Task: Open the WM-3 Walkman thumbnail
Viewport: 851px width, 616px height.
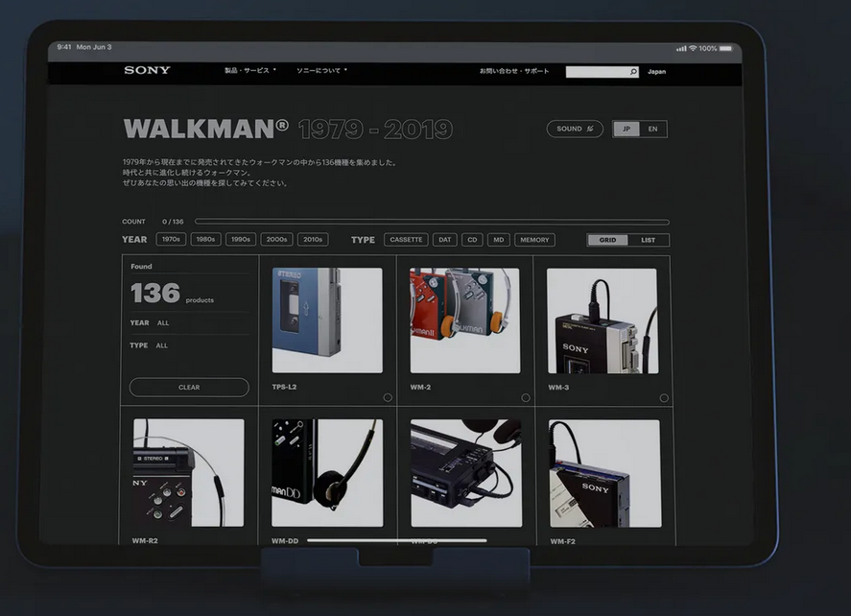Action: [603, 320]
